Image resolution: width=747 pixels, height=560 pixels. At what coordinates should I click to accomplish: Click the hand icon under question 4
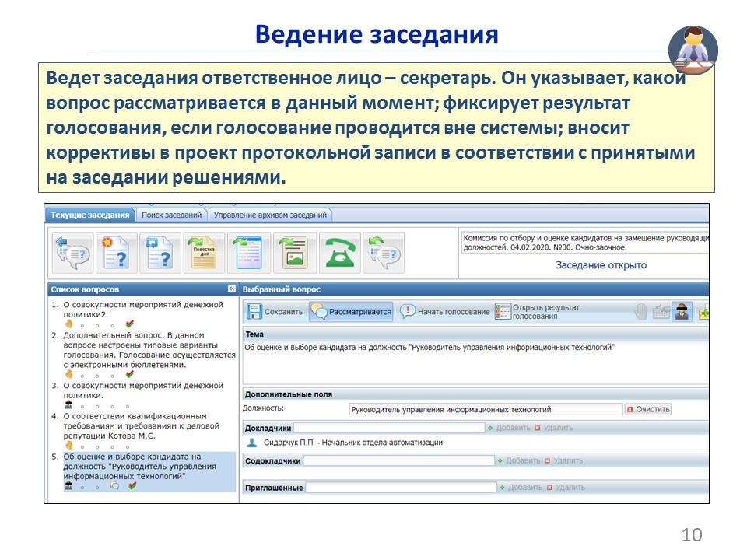coord(69,445)
